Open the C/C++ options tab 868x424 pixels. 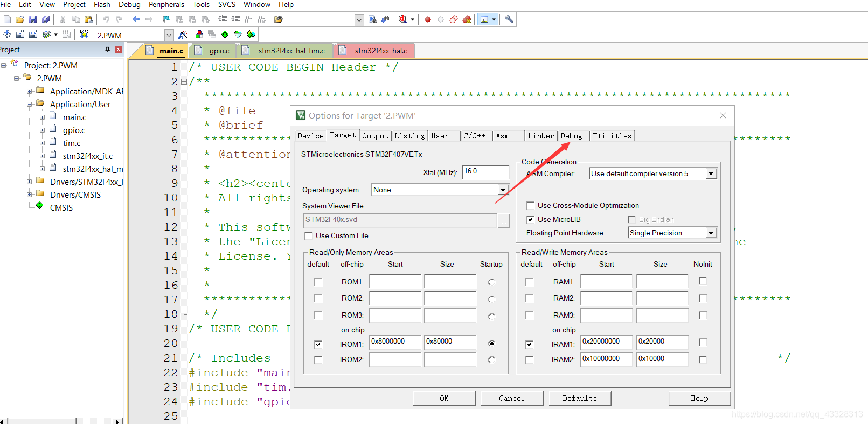click(x=474, y=136)
